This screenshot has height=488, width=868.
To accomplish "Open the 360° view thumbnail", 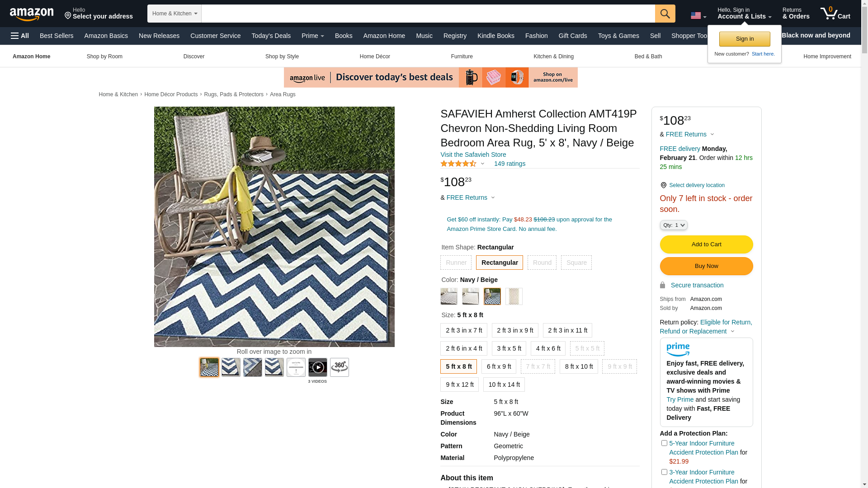I will (x=339, y=367).
